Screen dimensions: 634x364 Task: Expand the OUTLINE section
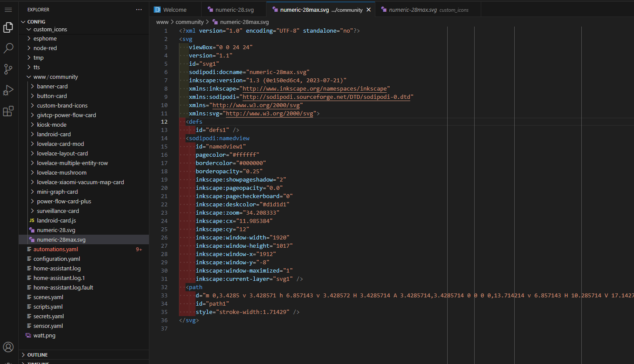pyautogui.click(x=37, y=355)
